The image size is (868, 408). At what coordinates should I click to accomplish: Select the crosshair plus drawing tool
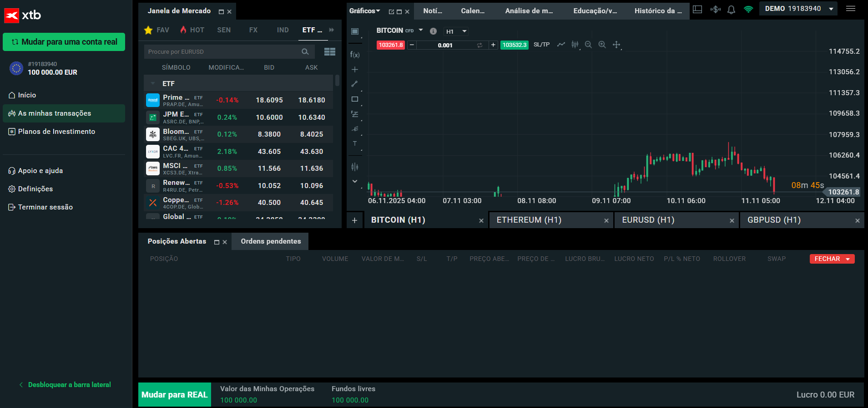[355, 70]
